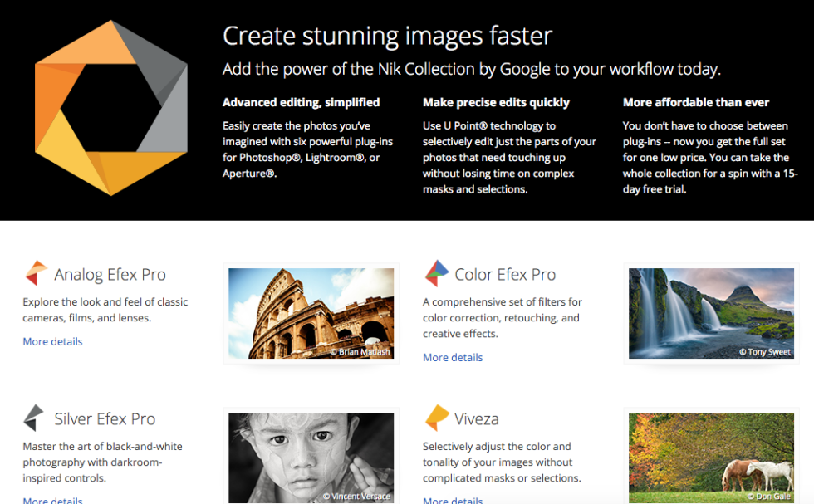Click the 'You don't have to choose between' paragraph

click(710, 157)
